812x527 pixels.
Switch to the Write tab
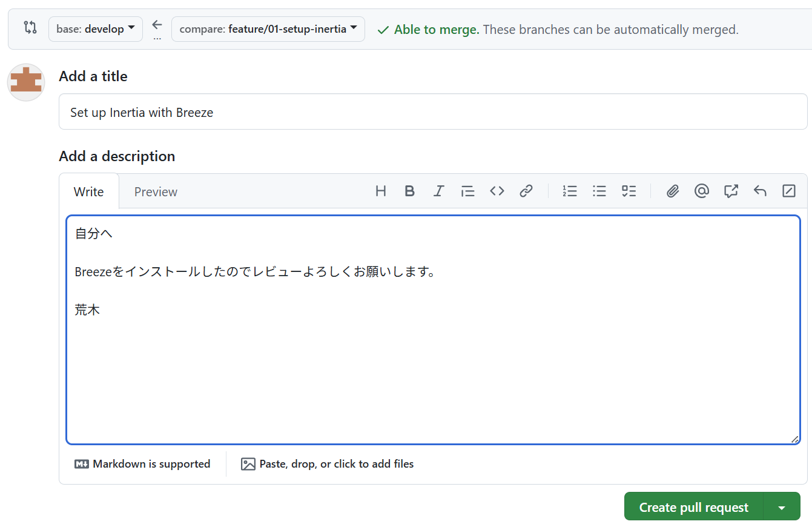(x=89, y=191)
